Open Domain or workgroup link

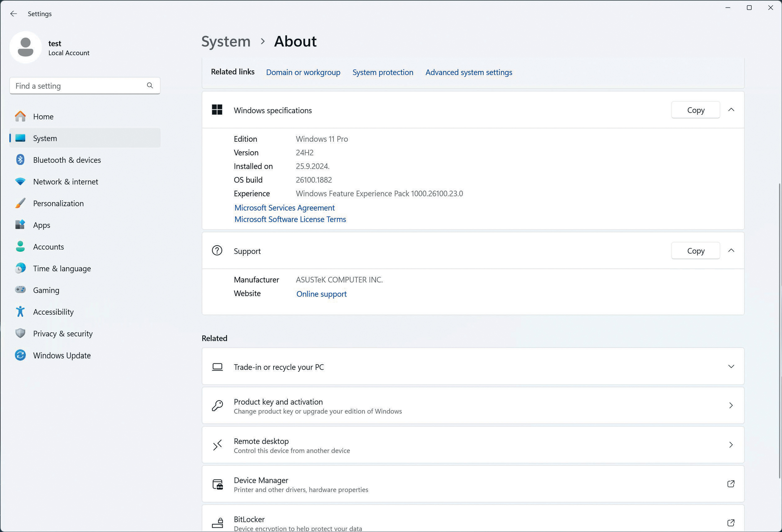(x=303, y=72)
